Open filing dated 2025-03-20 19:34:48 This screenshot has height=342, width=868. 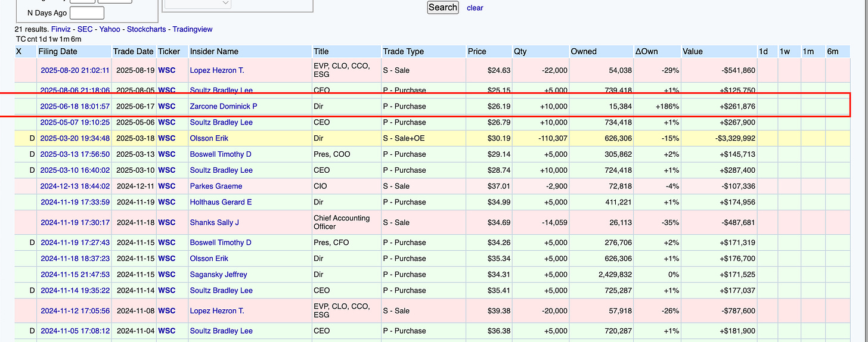[75, 138]
